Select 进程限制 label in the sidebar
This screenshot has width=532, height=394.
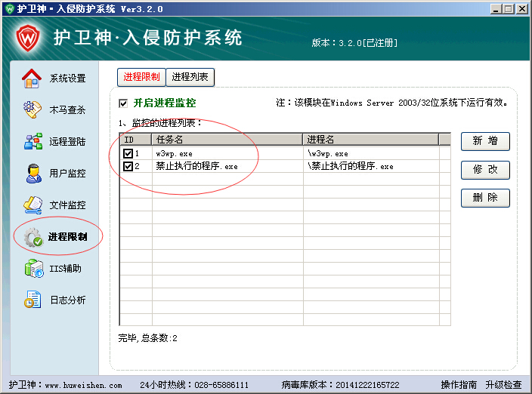[67, 236]
